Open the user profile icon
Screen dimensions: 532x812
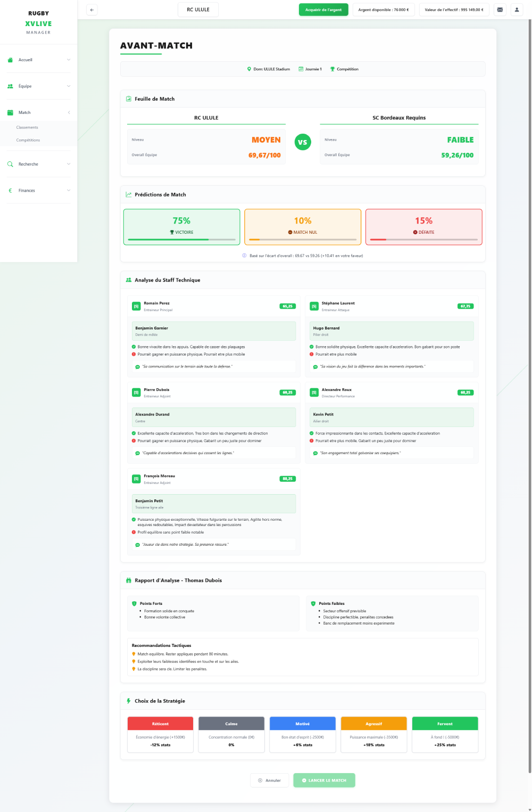coord(517,10)
